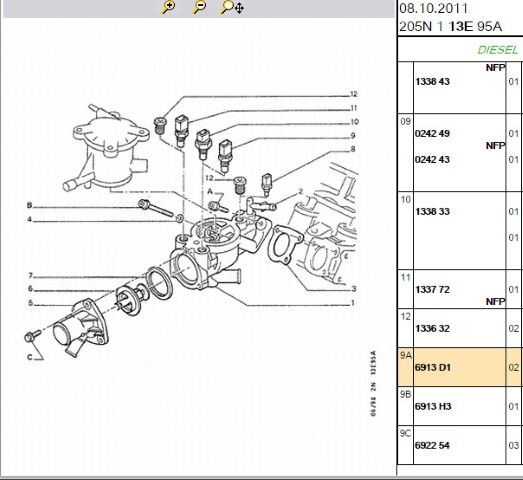The height and width of the screenshot is (480, 523).
Task: Click the NFP label between 0242 49 and 0242 43
Action: click(x=495, y=146)
